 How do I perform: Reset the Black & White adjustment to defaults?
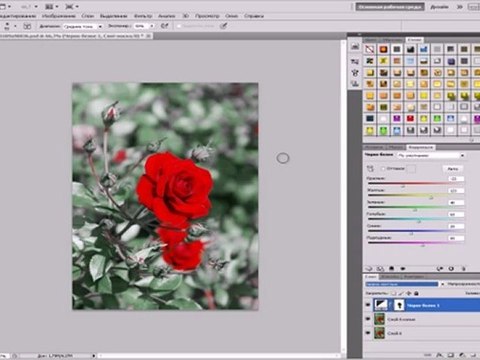tap(451, 268)
